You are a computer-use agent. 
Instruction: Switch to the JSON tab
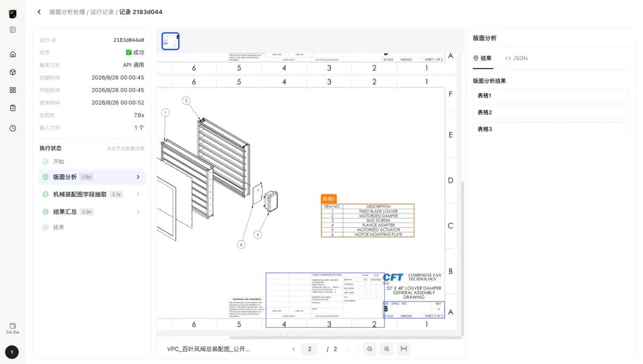coord(517,58)
